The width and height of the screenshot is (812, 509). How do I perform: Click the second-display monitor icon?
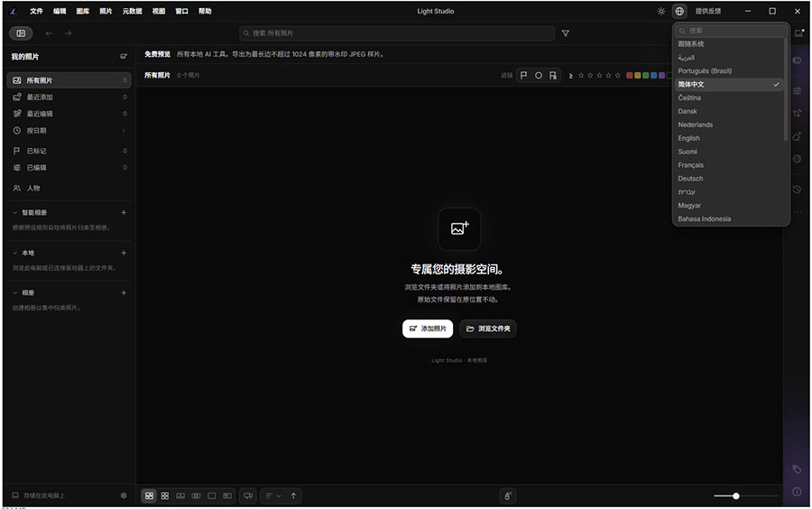click(x=248, y=495)
